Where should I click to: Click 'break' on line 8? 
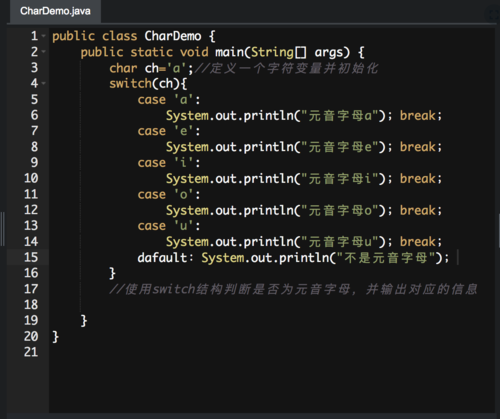[x=418, y=147]
